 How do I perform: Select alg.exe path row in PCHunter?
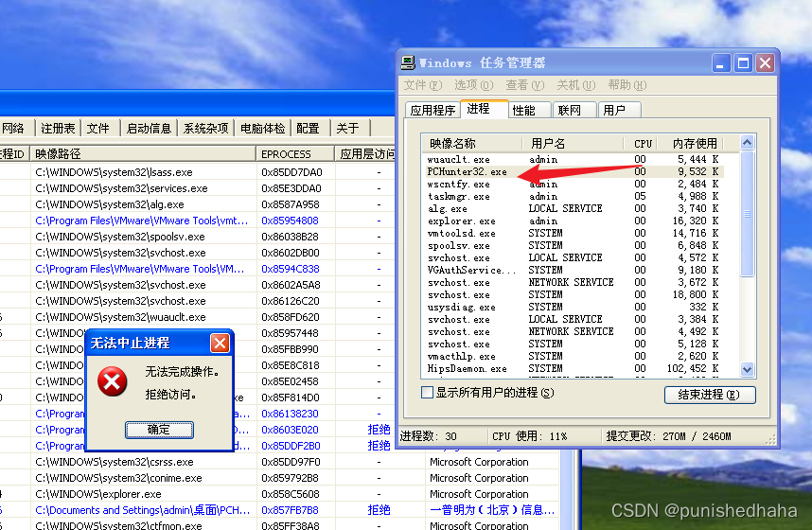pos(199,204)
